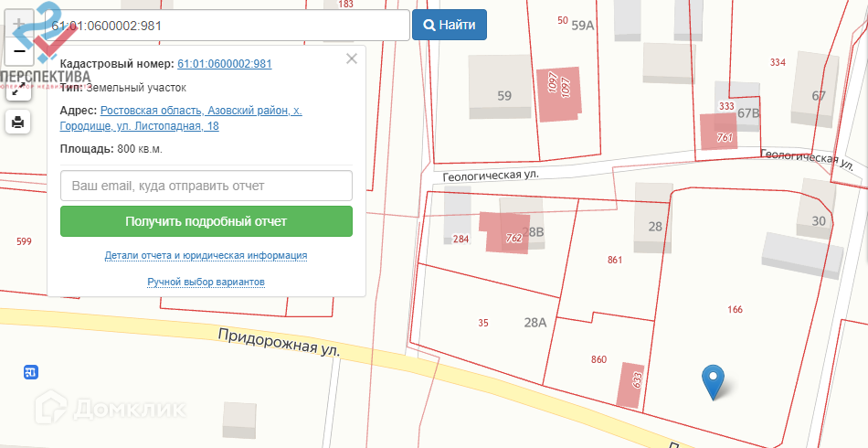The height and width of the screenshot is (448, 868).
Task: Toggle fullscreen map mode icon
Action: (19, 90)
